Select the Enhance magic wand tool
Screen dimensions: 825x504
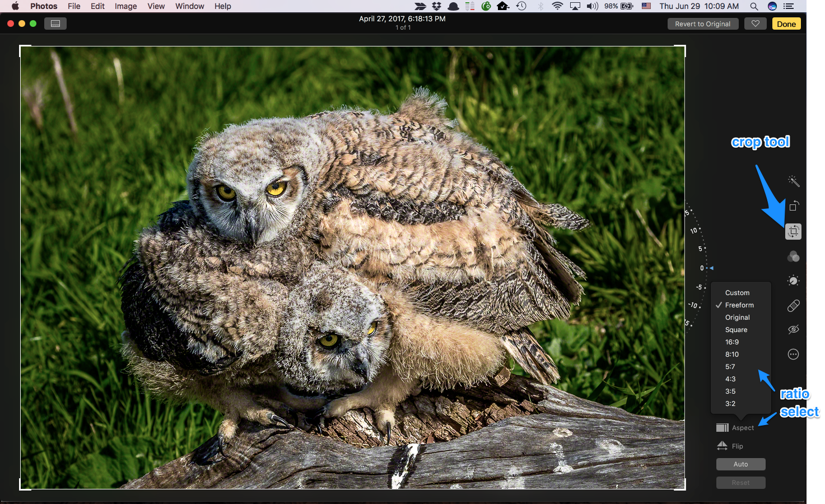tap(793, 181)
